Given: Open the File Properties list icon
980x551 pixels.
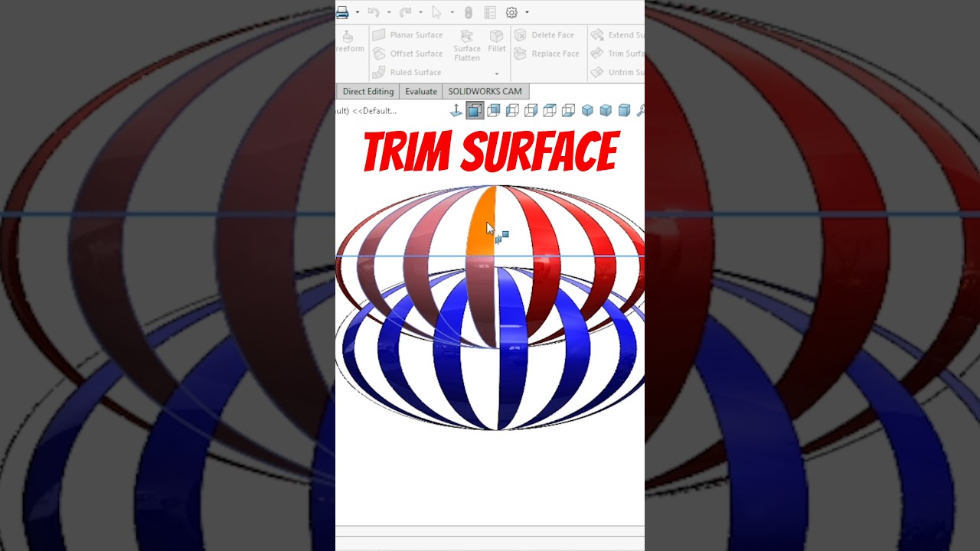Looking at the screenshot, I should coord(490,12).
